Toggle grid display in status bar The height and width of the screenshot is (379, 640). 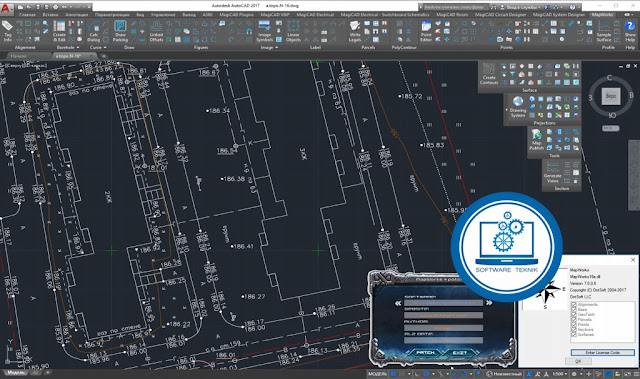coord(394,374)
